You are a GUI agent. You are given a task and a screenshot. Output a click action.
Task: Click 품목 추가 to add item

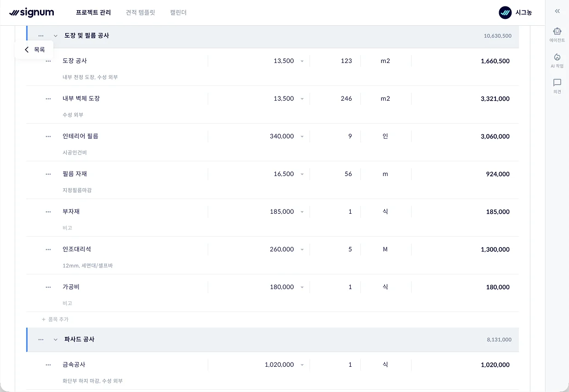(x=55, y=319)
